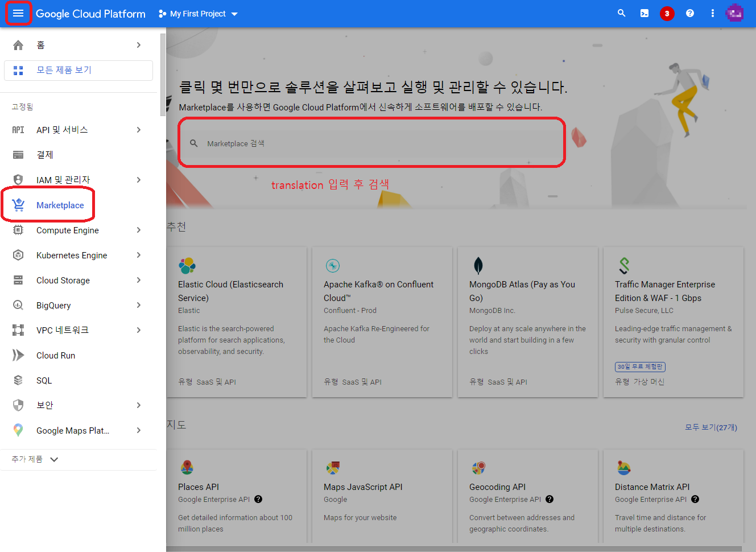Expand the BigQuery submenu arrow

(x=139, y=305)
